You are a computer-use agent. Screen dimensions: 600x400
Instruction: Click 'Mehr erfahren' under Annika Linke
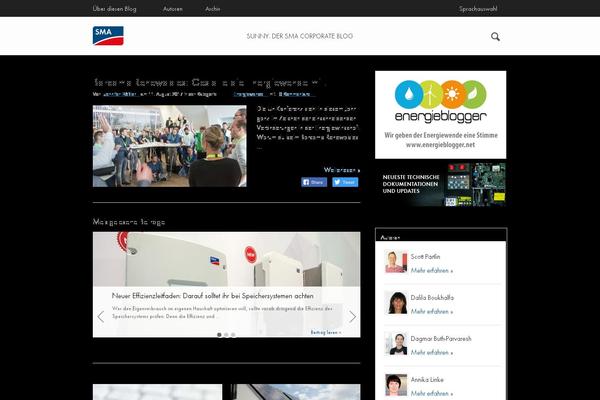pyautogui.click(x=432, y=394)
